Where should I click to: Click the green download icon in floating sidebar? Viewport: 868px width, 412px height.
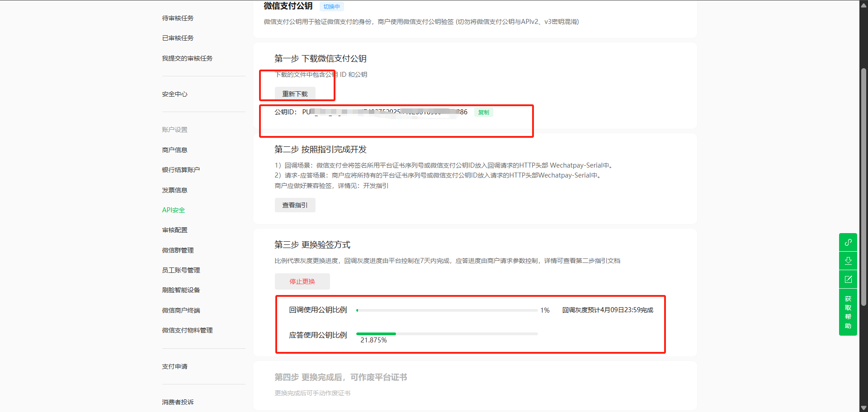848,261
